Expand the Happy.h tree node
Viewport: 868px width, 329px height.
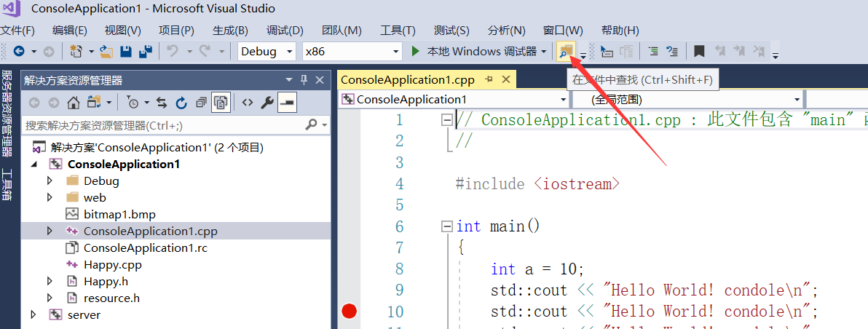click(x=50, y=282)
